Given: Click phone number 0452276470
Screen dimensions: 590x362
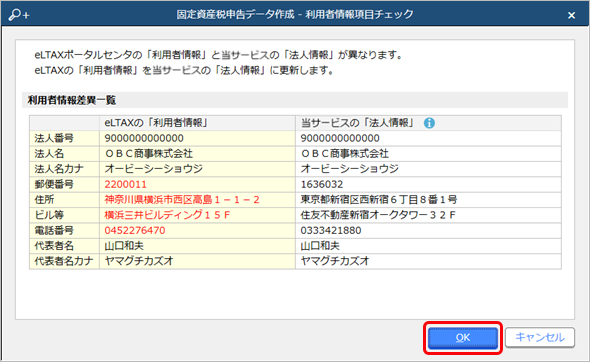Looking at the screenshot, I should 135,230.
